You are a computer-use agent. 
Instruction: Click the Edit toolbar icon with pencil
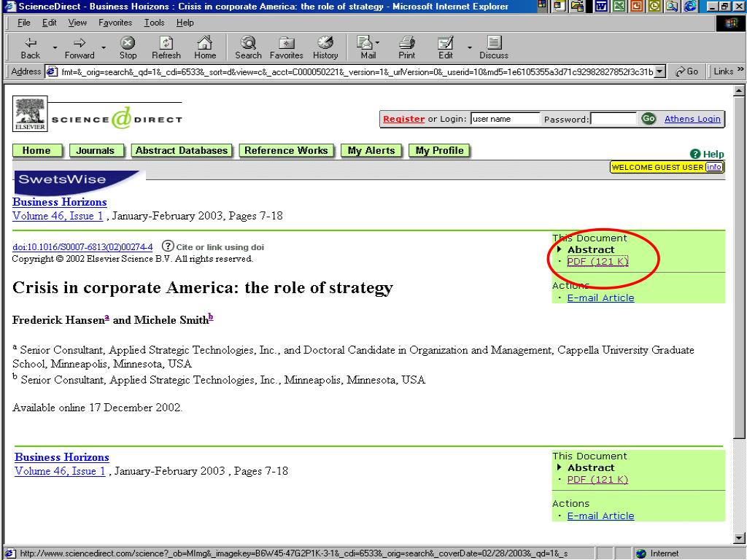click(x=446, y=43)
